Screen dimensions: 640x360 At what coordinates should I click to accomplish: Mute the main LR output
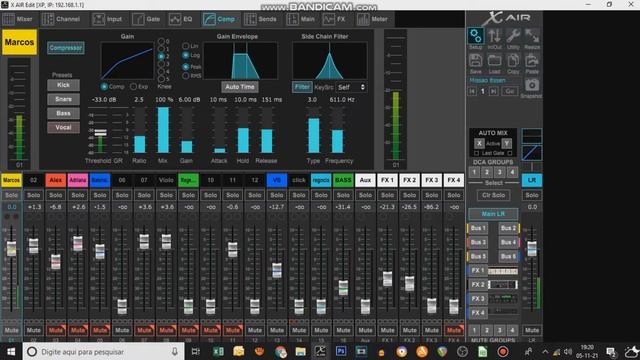point(532,330)
